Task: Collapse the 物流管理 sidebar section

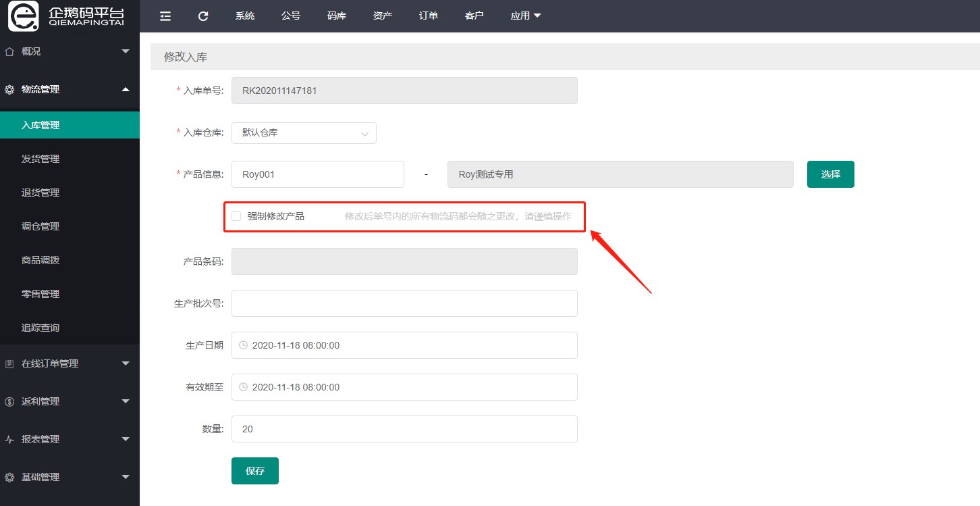Action: click(x=126, y=89)
